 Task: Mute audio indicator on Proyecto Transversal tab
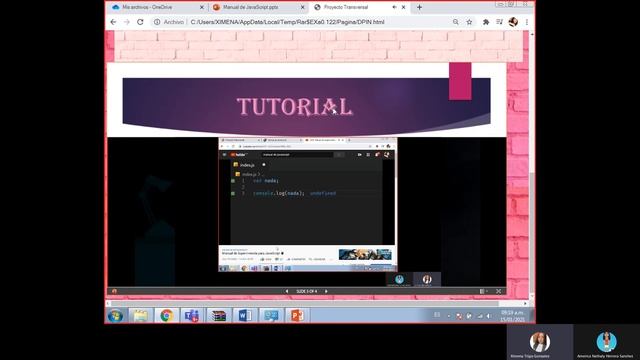click(x=394, y=7)
